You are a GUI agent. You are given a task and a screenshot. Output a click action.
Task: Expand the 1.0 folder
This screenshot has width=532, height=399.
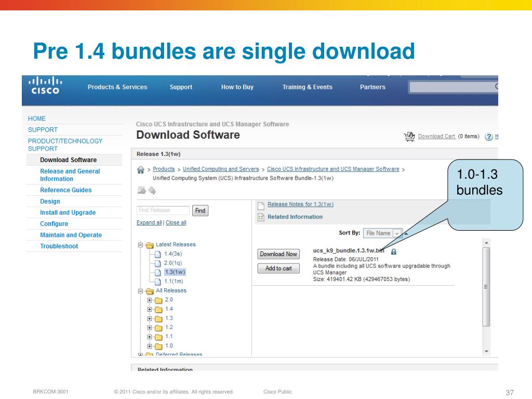150,345
